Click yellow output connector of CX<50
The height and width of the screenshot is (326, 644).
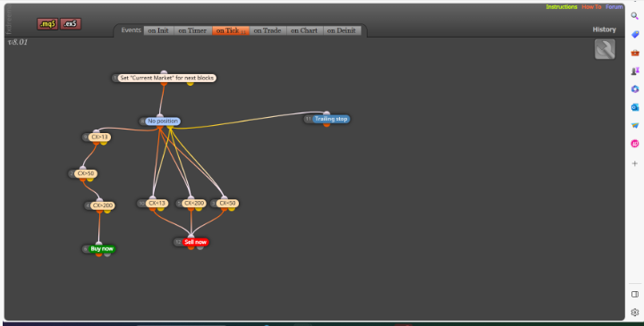click(x=232, y=209)
